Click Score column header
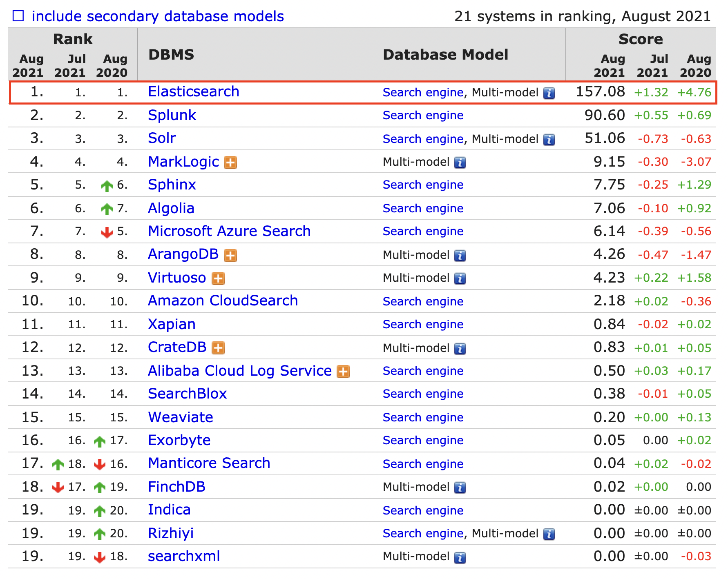 [641, 39]
